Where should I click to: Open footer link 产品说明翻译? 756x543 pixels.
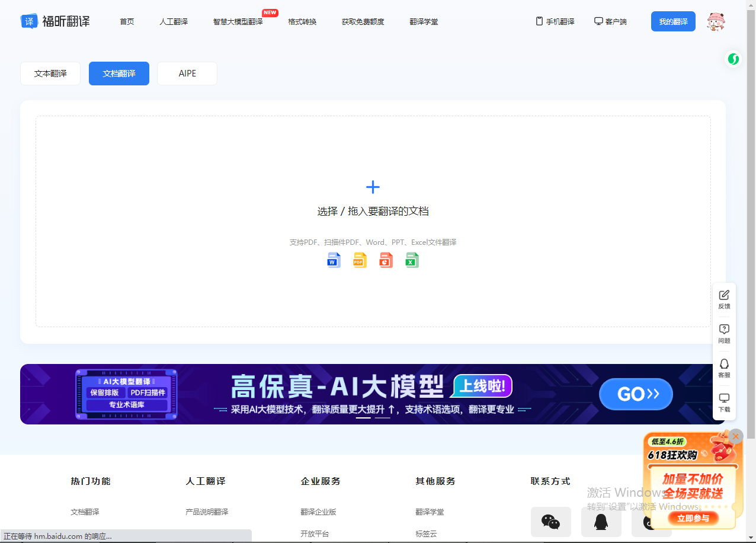(207, 512)
